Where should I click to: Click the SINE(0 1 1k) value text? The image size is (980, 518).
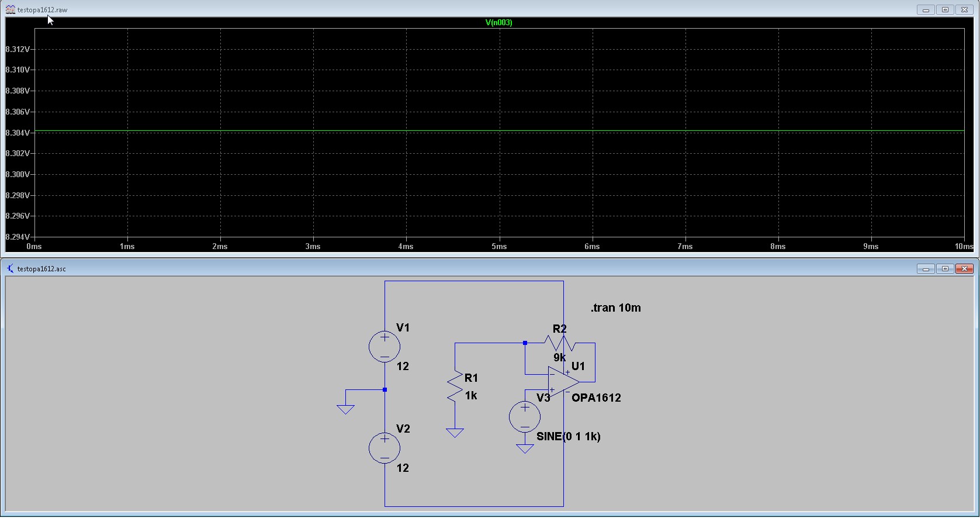pyautogui.click(x=569, y=436)
